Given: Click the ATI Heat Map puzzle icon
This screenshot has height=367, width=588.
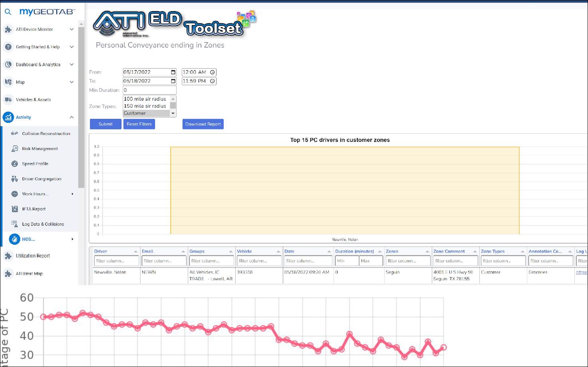Looking at the screenshot, I should pos(8,274).
